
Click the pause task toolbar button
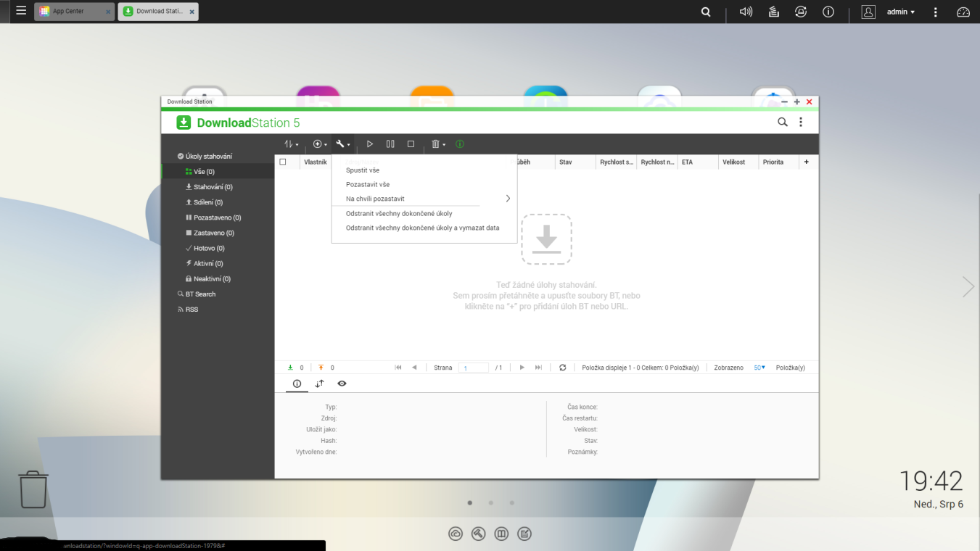tap(390, 144)
